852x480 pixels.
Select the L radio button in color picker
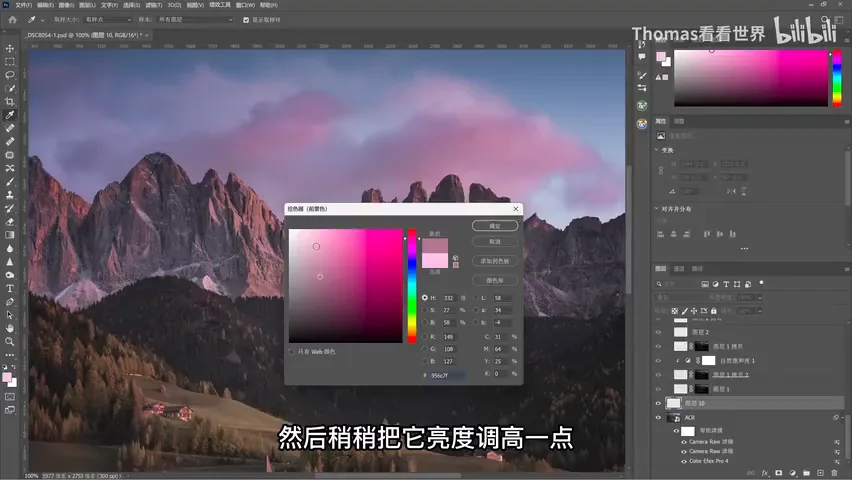[476, 298]
